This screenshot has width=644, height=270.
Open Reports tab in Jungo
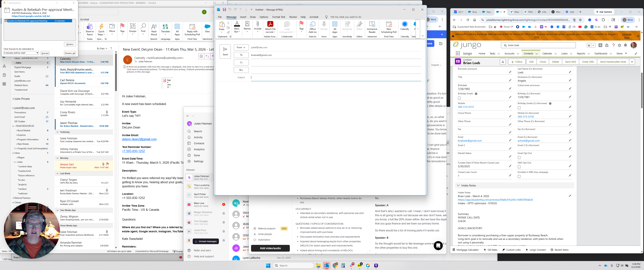click(581, 54)
